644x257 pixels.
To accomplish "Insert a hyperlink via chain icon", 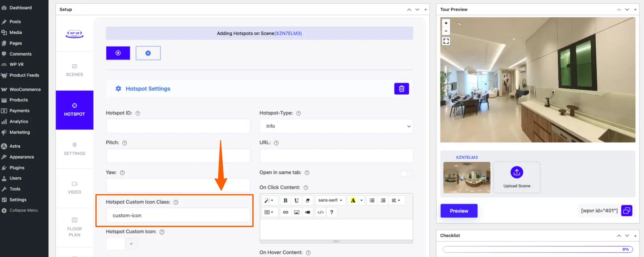I will (x=286, y=212).
